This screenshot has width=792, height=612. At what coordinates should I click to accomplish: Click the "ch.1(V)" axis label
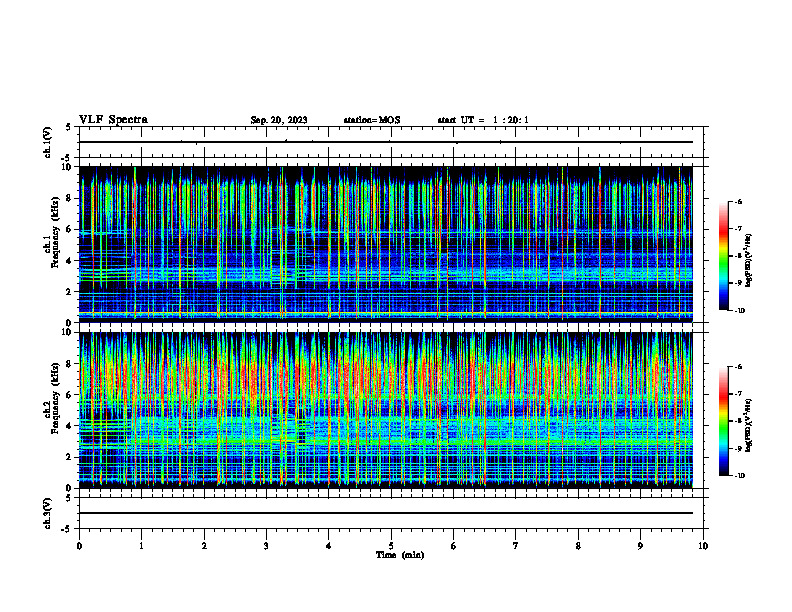point(48,142)
